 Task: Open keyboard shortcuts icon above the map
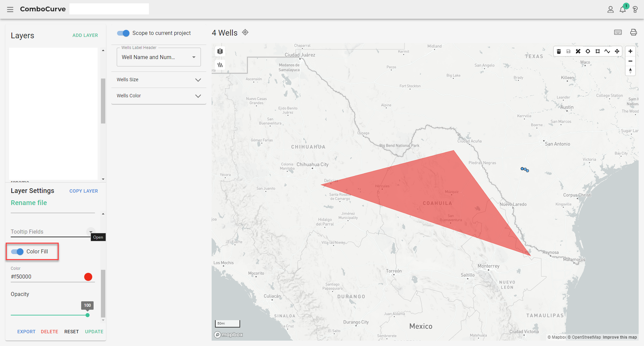tap(618, 32)
